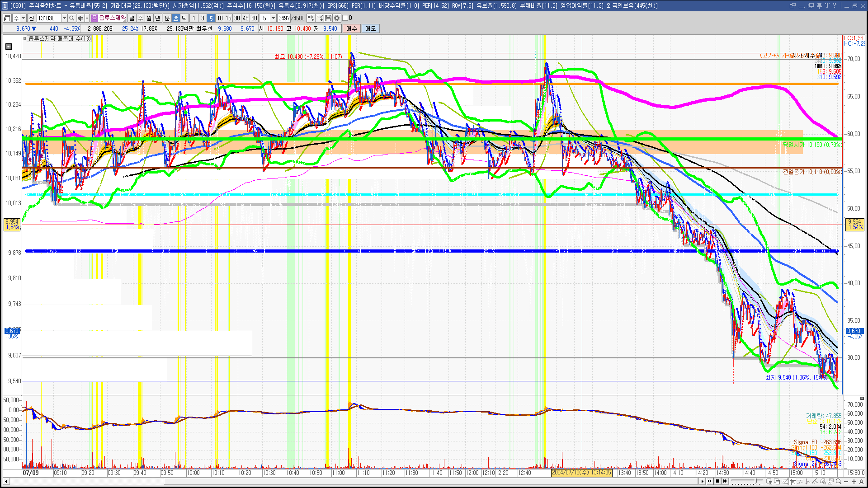Click zoom-in plus icon at bottom right
This screenshot has width=868, height=488.
(854, 482)
